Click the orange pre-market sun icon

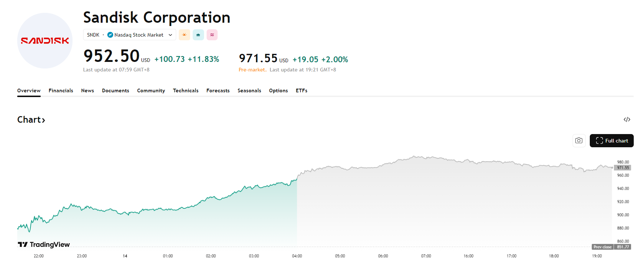pos(184,35)
